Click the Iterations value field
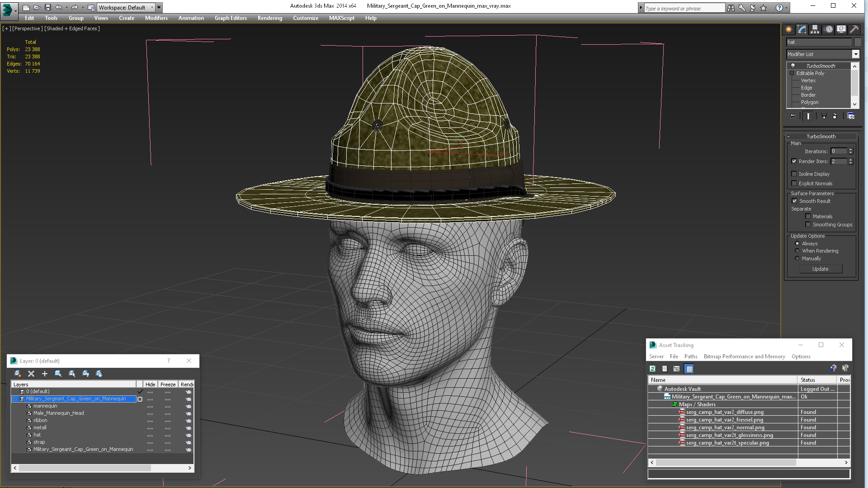 tap(839, 151)
